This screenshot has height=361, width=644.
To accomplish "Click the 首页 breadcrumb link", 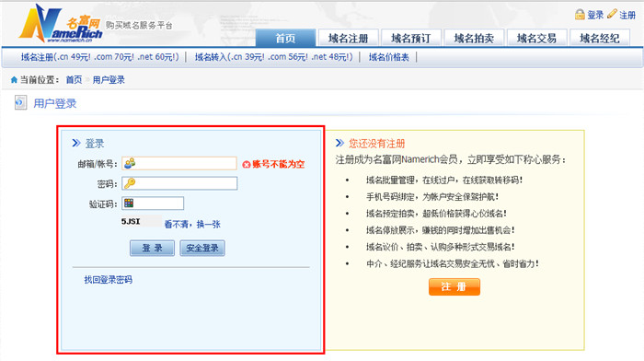I will coord(74,80).
